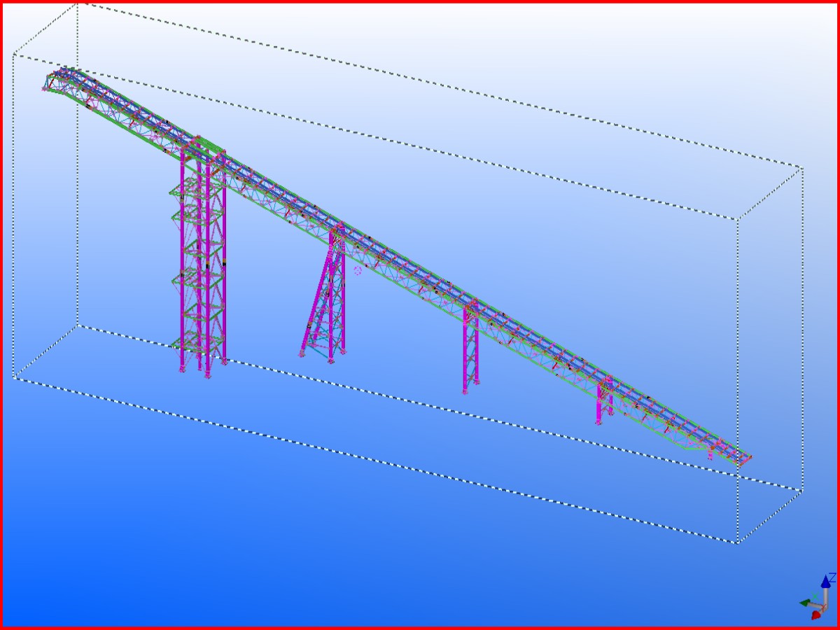Click the topmost stair landing on the tower
The image size is (840, 630).
pyautogui.click(x=179, y=190)
